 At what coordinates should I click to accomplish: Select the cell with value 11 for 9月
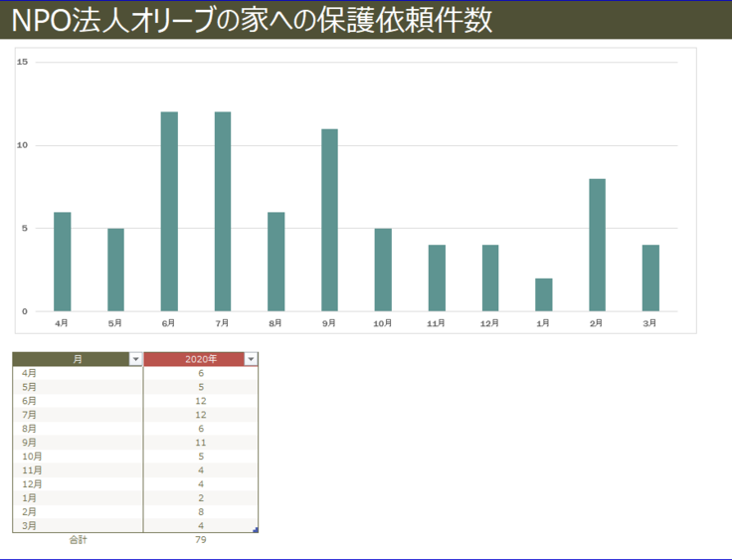click(201, 442)
